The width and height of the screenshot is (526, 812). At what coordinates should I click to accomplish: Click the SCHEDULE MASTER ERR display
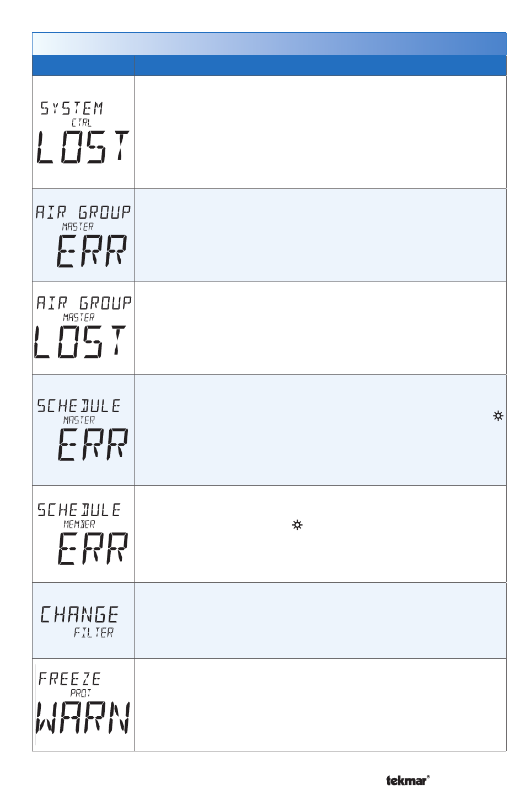[x=83, y=430]
